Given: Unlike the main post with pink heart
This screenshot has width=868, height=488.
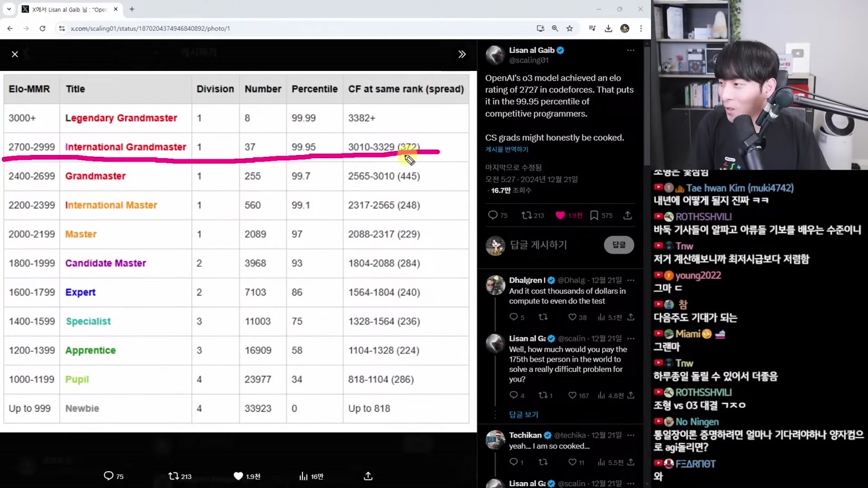Looking at the screenshot, I should (568, 216).
